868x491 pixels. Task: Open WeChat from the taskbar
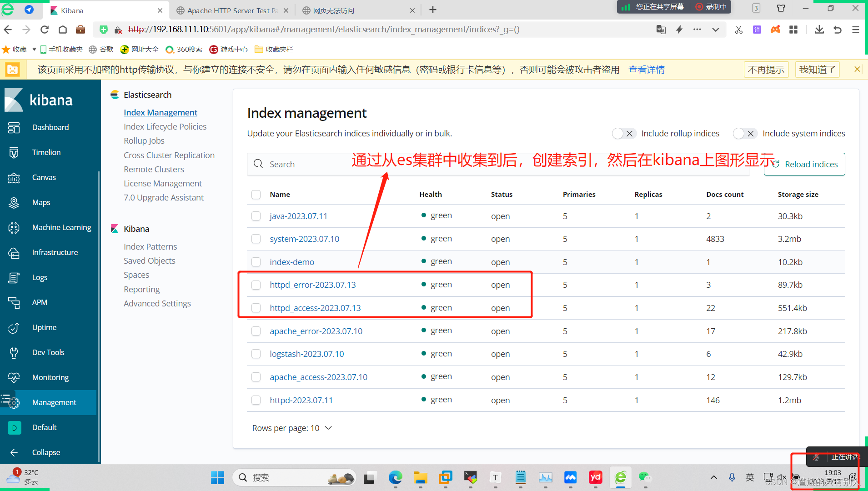click(645, 477)
